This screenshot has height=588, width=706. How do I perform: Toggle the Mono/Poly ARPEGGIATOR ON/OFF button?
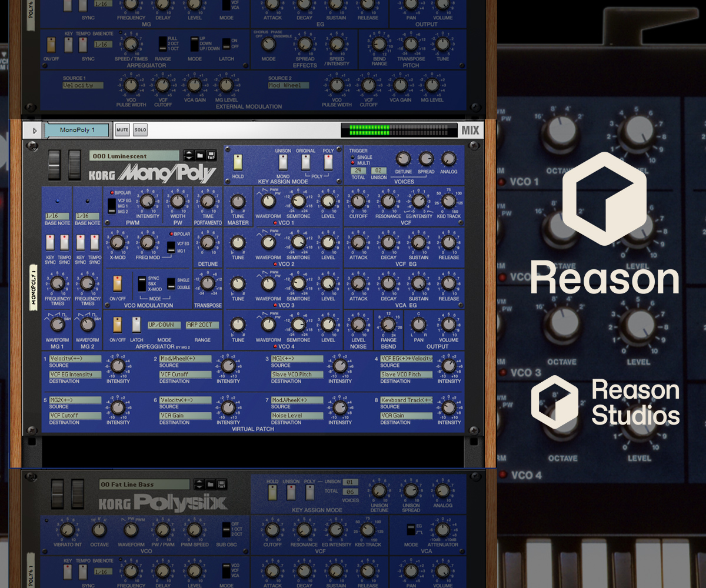pos(118,325)
